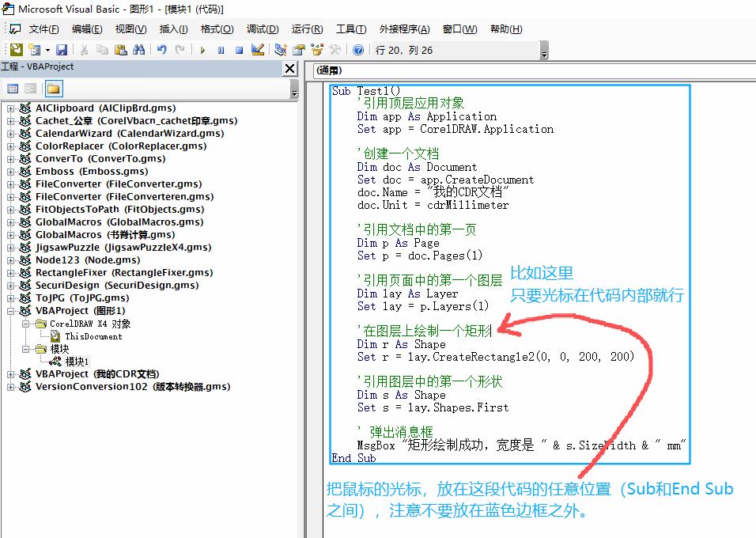The image size is (756, 538).
Task: Open the 运行(R) menu
Action: [307, 29]
